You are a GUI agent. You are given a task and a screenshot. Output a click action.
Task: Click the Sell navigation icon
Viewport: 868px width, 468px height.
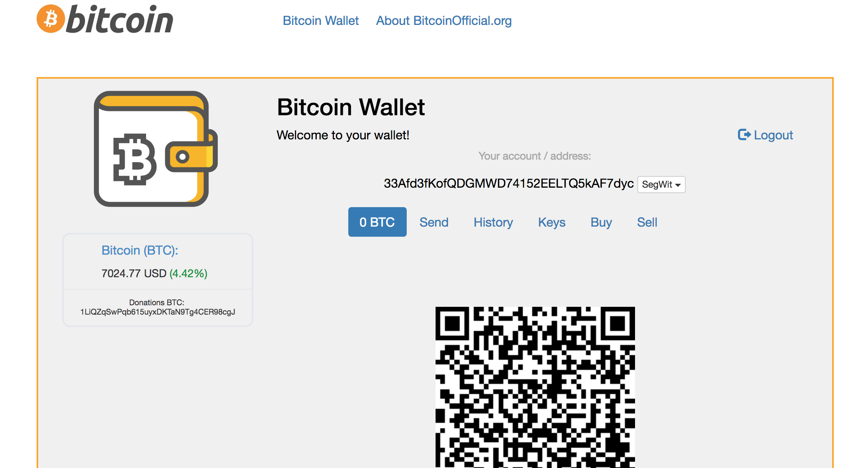click(647, 221)
